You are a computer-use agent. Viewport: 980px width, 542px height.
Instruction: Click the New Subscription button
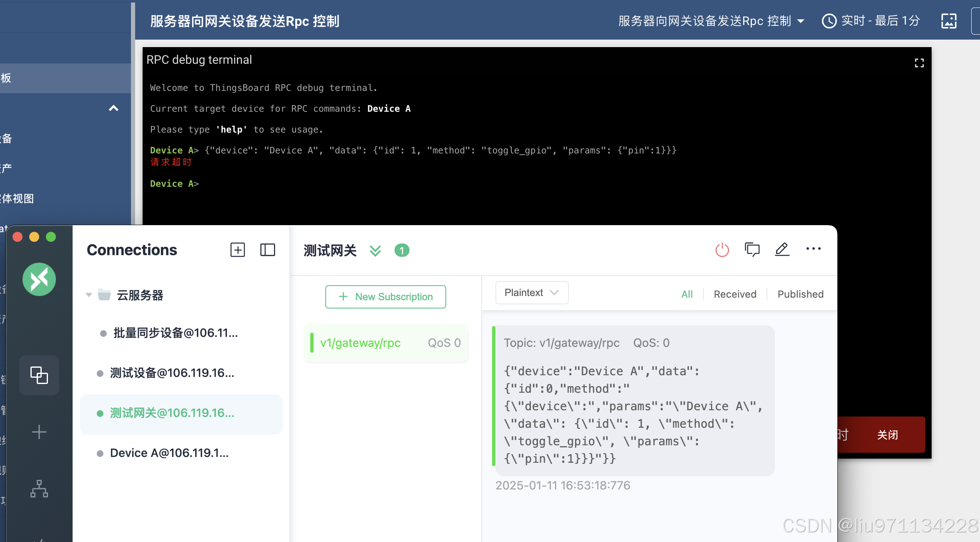386,297
